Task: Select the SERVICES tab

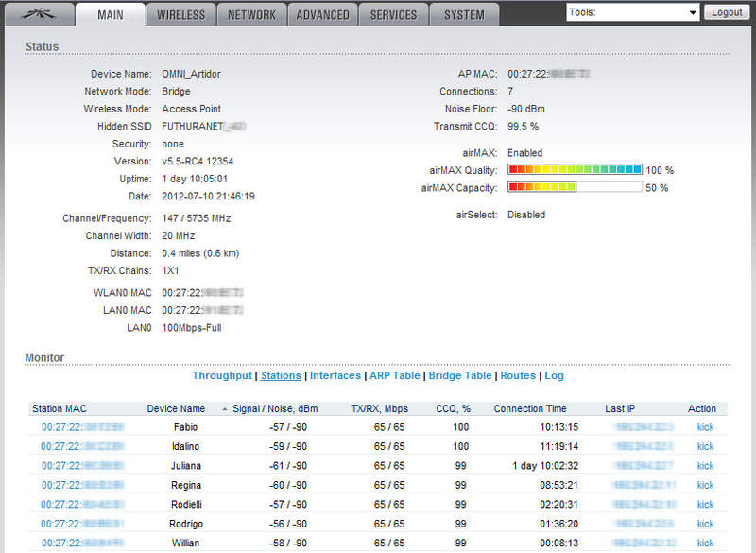Action: pos(393,15)
